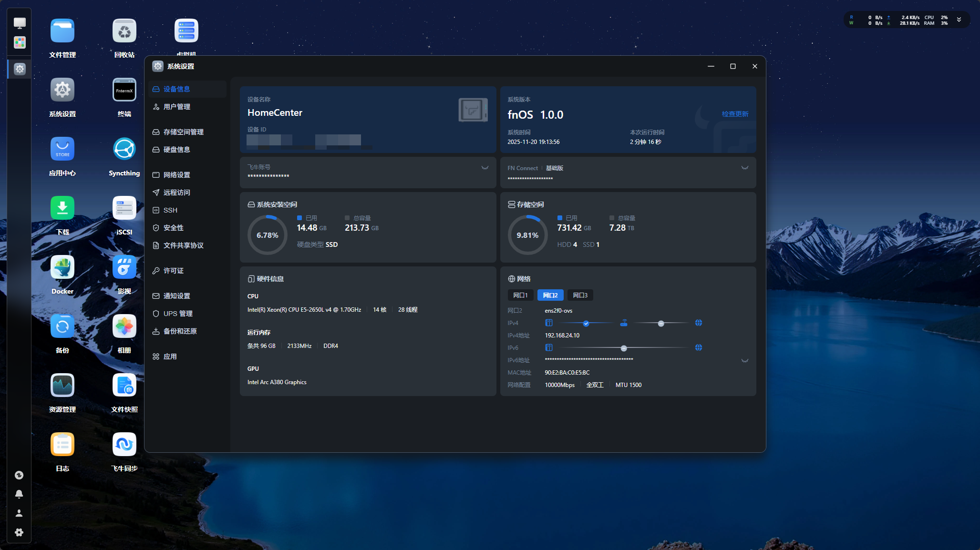
Task: Open 应用中心 app store icon
Action: click(62, 149)
